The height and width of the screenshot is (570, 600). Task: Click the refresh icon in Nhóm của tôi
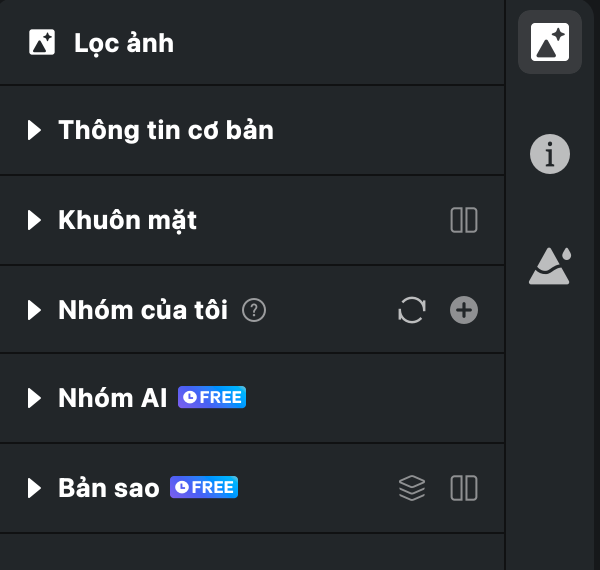pos(411,311)
